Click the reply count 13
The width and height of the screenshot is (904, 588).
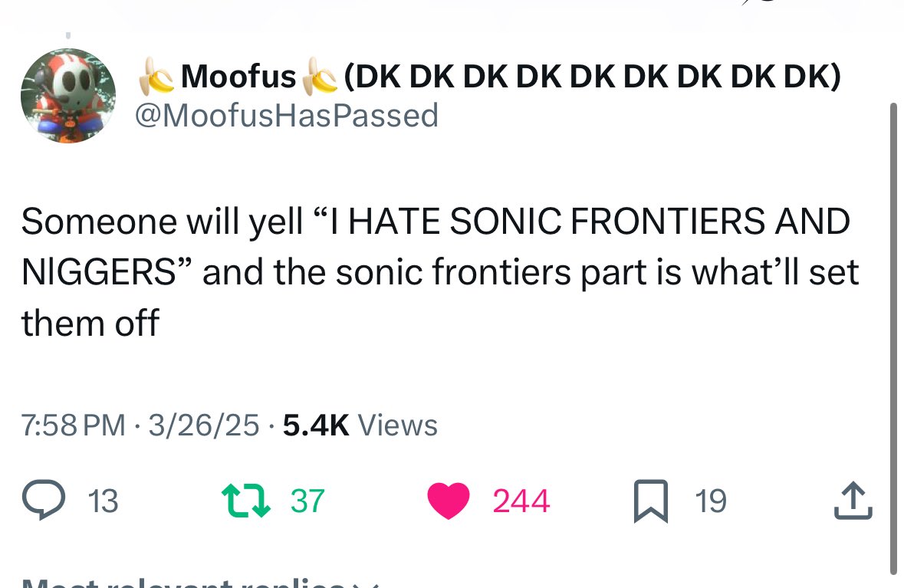(104, 501)
